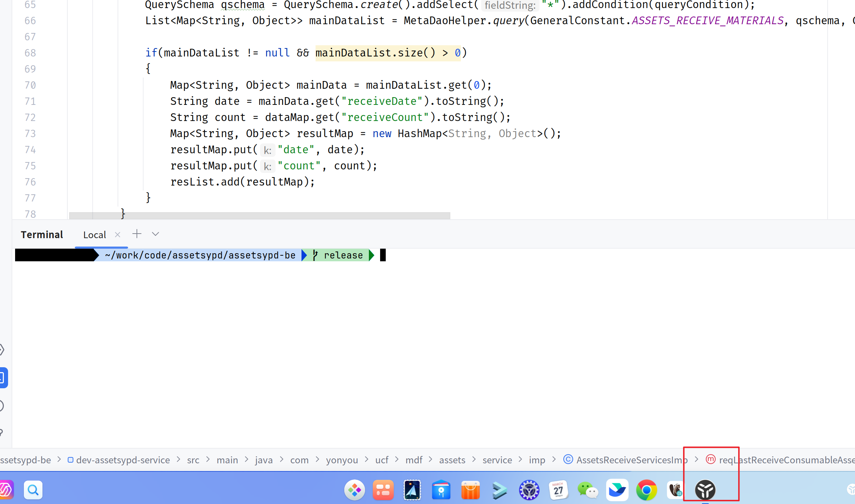
Task: Click the "receiveCount" string on line 72
Action: pyautogui.click(x=385, y=117)
